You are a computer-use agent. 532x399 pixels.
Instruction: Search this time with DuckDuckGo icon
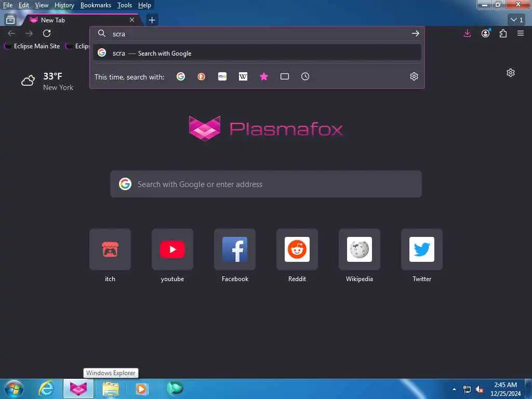click(x=201, y=76)
